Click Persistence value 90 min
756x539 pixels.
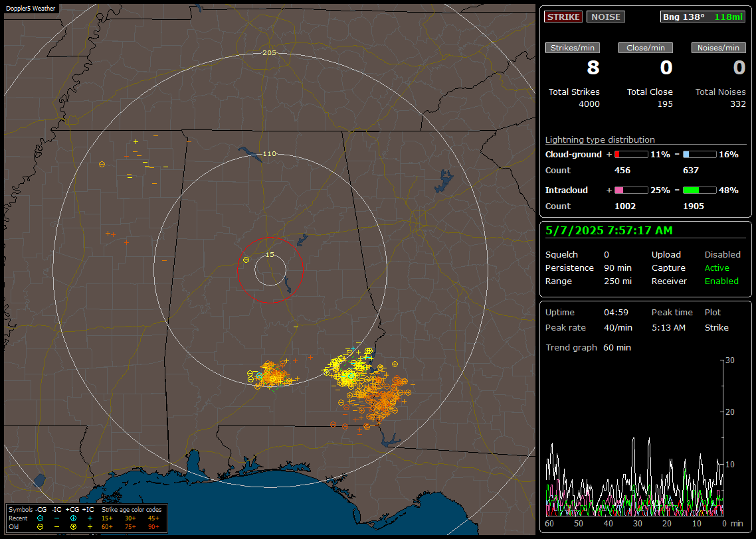point(618,268)
